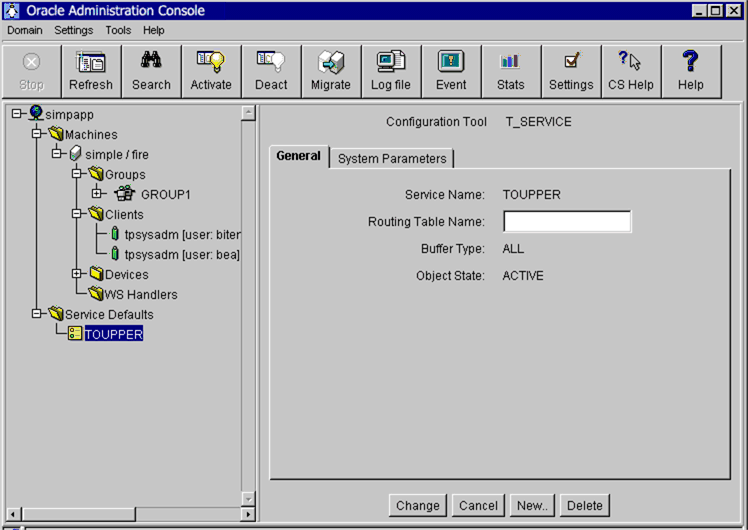748x530 pixels.
Task: Open the Help menu in menu bar
Action: [154, 30]
